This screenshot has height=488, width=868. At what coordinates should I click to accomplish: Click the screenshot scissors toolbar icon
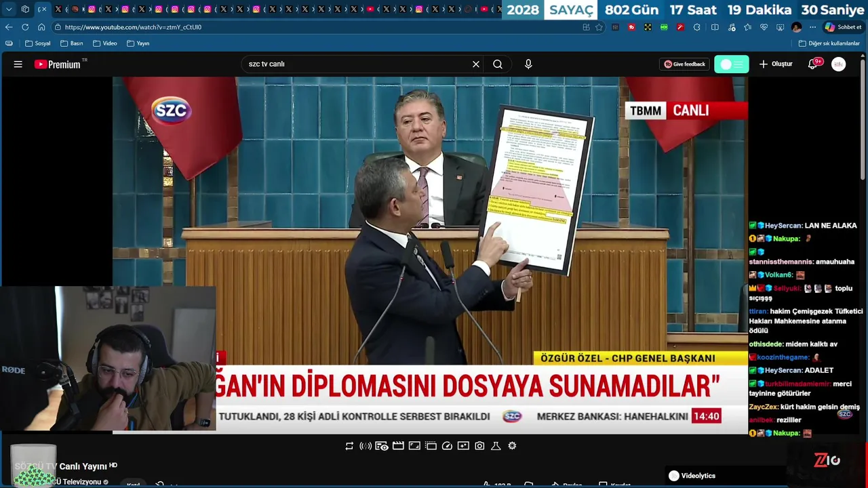(780, 27)
